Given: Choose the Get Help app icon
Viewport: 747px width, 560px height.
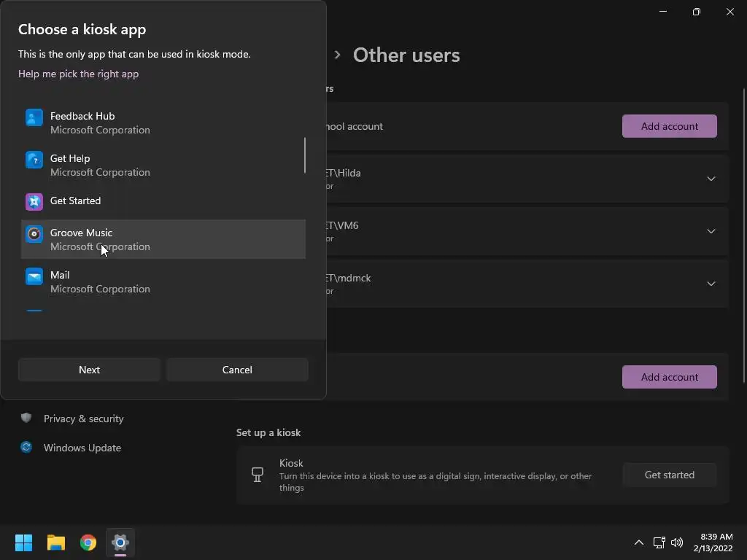Looking at the screenshot, I should click(x=34, y=160).
